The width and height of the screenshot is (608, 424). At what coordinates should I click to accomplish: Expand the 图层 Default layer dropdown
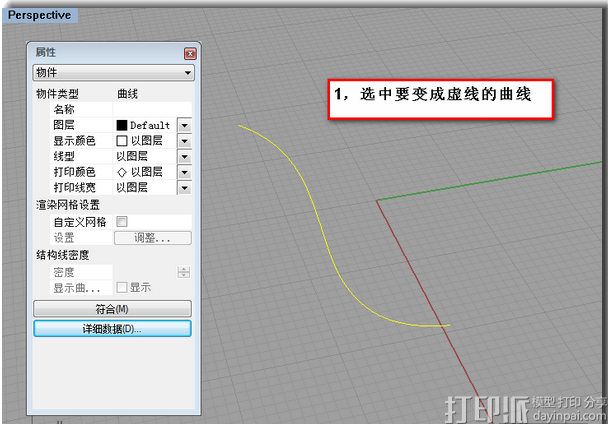tap(185, 125)
